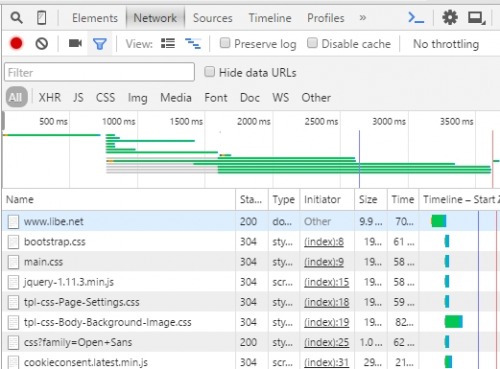Filter requests by Media

coord(176,98)
